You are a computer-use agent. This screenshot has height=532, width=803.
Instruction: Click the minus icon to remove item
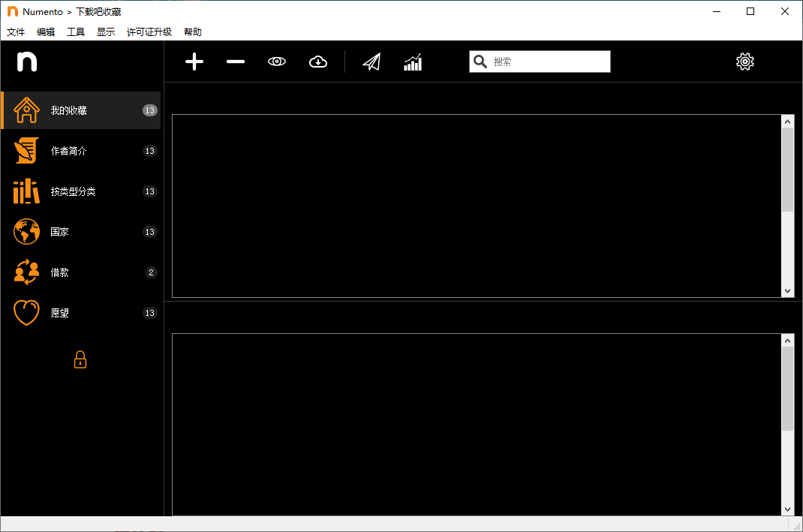point(236,62)
